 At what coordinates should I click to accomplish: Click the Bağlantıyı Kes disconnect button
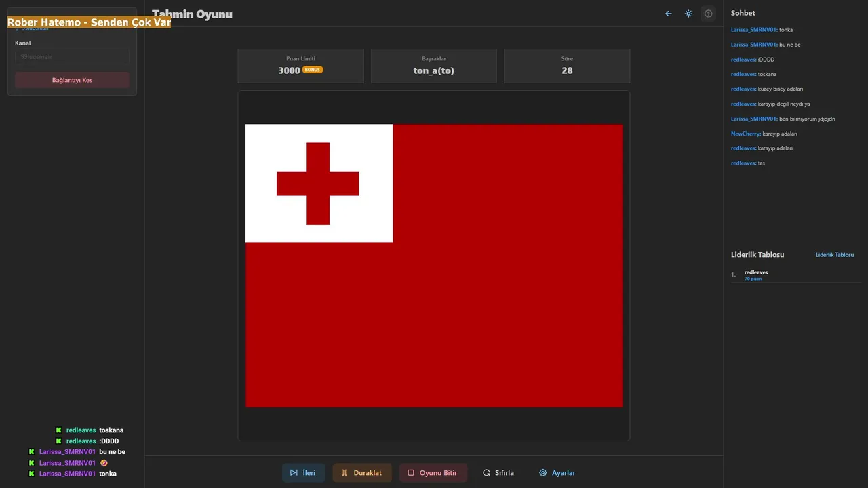[x=72, y=80]
